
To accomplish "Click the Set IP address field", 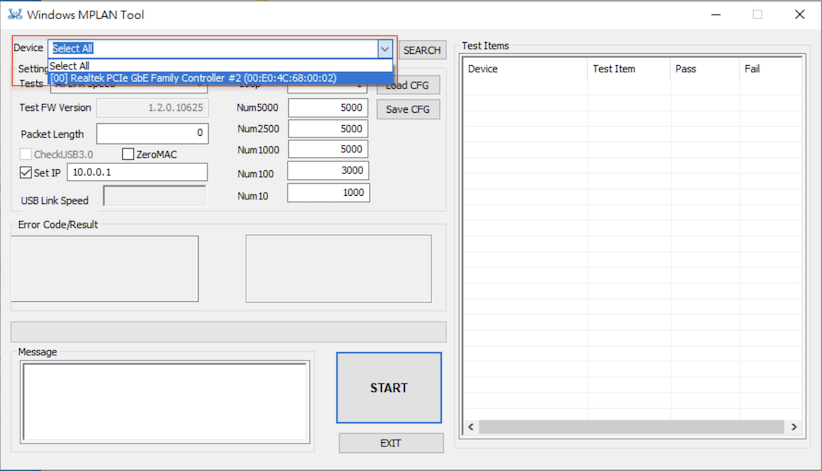I will click(x=137, y=172).
